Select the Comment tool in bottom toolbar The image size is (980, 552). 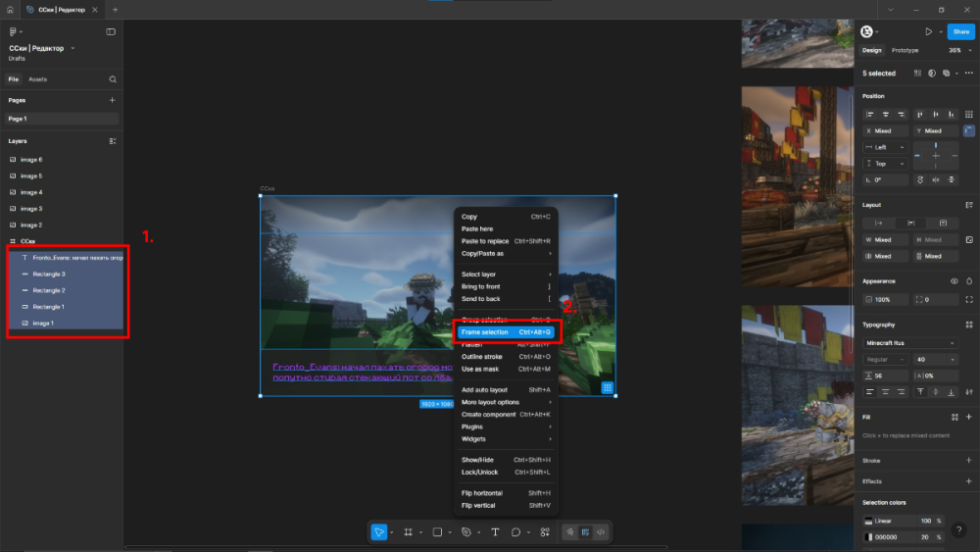515,532
